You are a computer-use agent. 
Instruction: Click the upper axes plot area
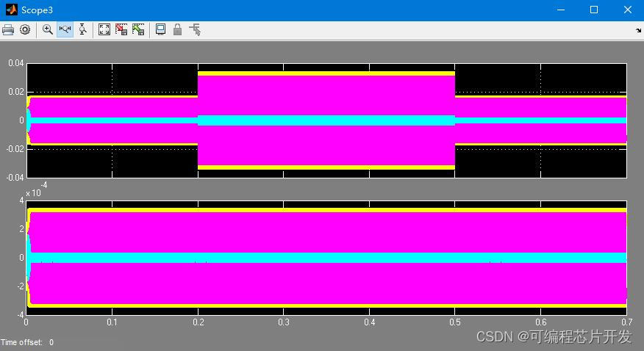point(326,120)
